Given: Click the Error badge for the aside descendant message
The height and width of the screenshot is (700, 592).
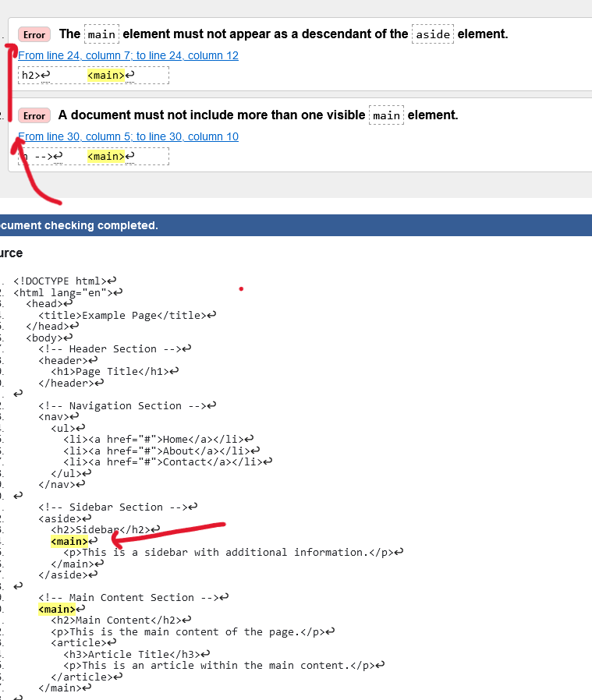Looking at the screenshot, I should [x=34, y=34].
